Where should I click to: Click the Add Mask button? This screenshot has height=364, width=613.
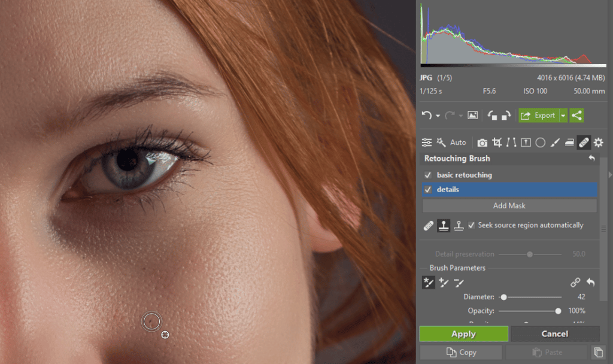[x=509, y=206]
